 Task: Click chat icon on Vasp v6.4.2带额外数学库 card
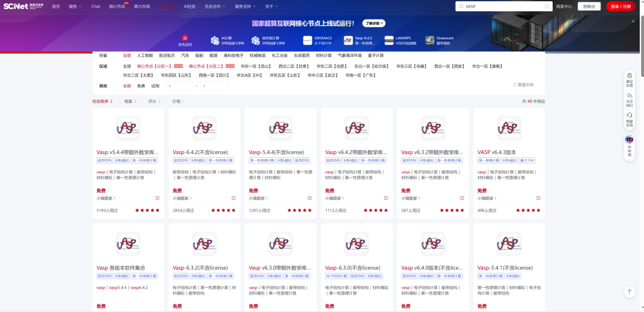pos(386,198)
